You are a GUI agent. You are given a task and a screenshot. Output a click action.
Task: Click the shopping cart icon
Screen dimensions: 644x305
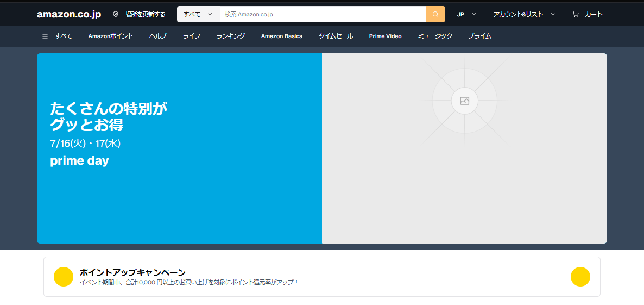point(576,14)
